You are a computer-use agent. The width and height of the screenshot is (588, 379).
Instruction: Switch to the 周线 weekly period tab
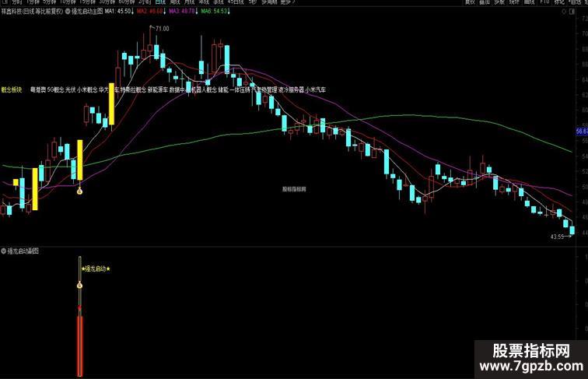click(175, 2)
